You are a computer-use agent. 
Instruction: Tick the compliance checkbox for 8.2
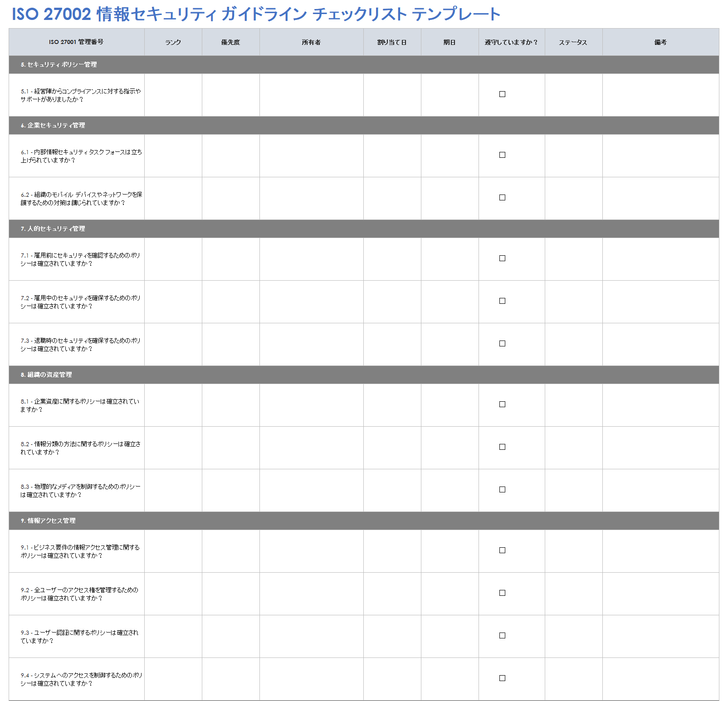(502, 447)
